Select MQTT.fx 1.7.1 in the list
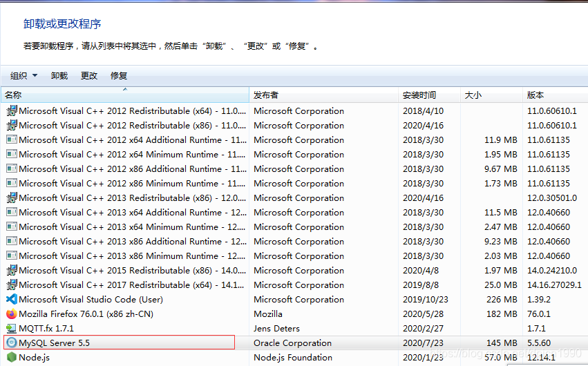 click(46, 328)
